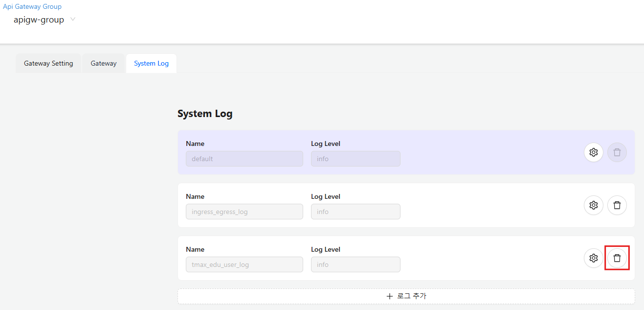644x310 pixels.
Task: Add a new log with 로그 추가
Action: point(406,296)
